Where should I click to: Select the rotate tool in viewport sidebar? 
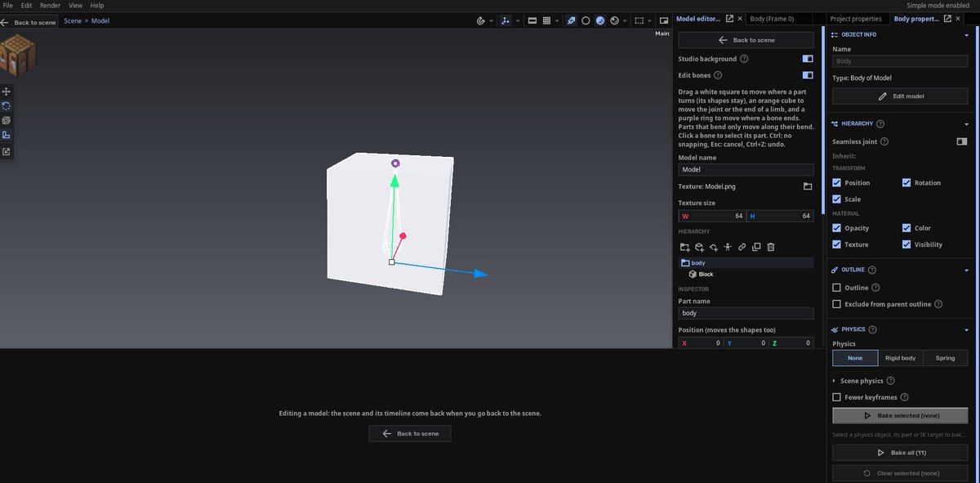tap(7, 105)
